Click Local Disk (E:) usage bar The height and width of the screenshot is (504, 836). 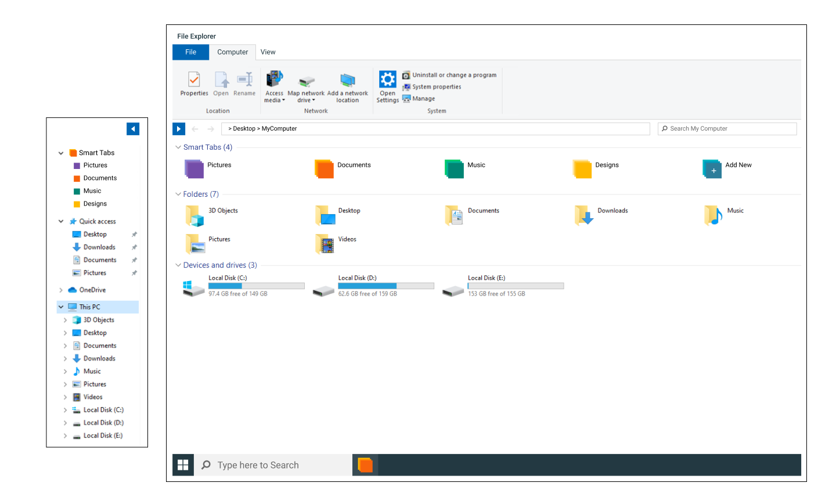pyautogui.click(x=516, y=286)
